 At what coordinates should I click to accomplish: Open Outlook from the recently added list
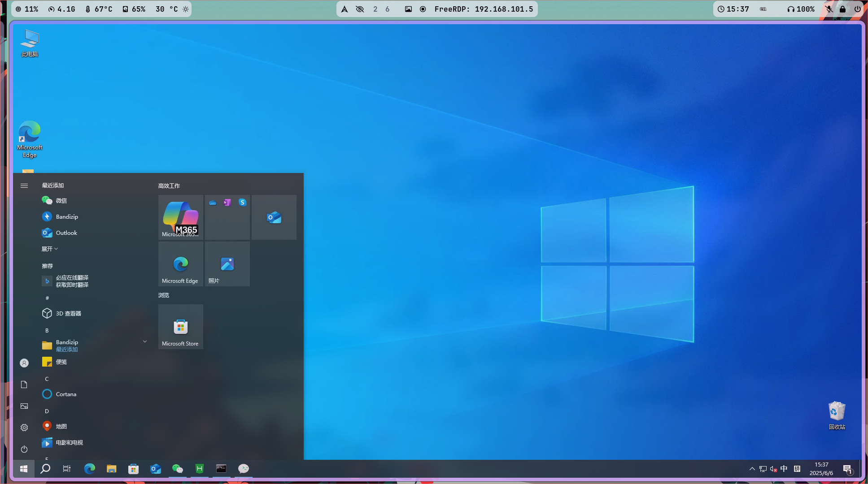(94, 233)
